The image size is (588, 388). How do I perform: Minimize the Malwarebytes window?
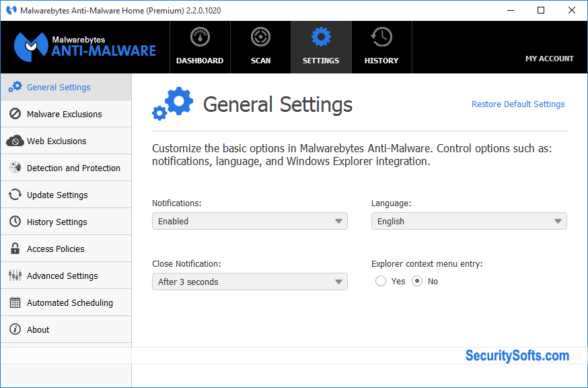tap(511, 11)
